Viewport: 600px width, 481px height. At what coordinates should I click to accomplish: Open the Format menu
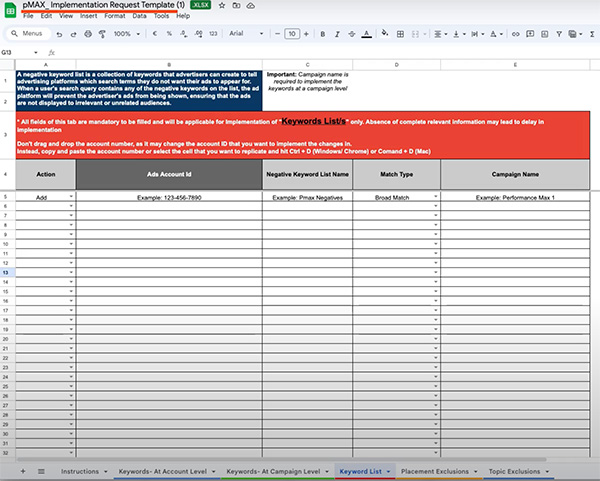click(115, 16)
